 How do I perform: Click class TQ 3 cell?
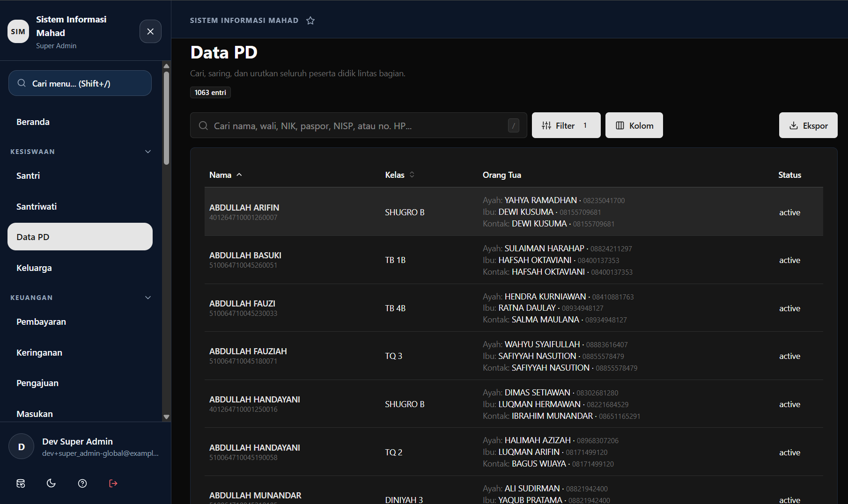click(394, 356)
